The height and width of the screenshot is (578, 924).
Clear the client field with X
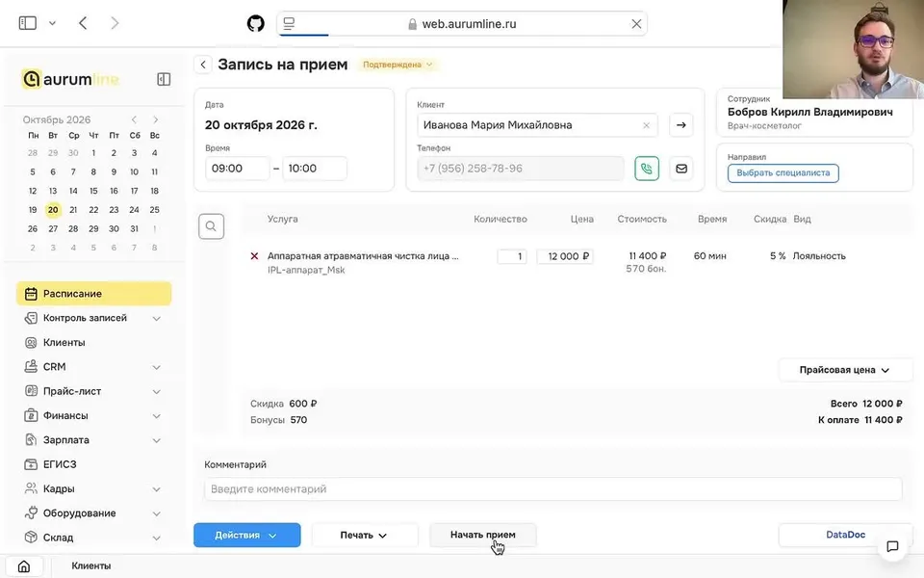coord(647,125)
